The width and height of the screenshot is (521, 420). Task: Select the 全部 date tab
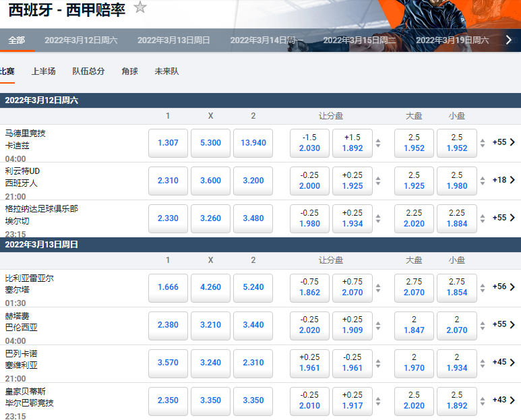point(17,40)
